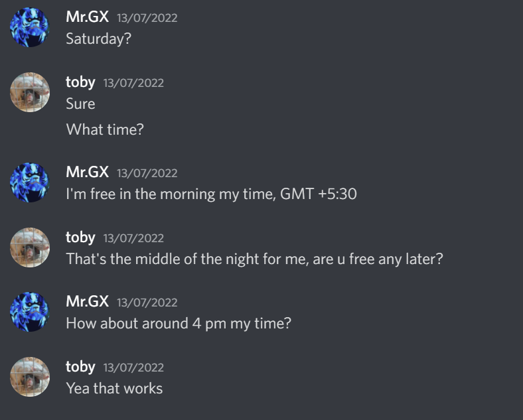The height and width of the screenshot is (420, 523).
Task: Click username Mr.GX above "How about around 4 pm"
Action: pyautogui.click(x=88, y=301)
